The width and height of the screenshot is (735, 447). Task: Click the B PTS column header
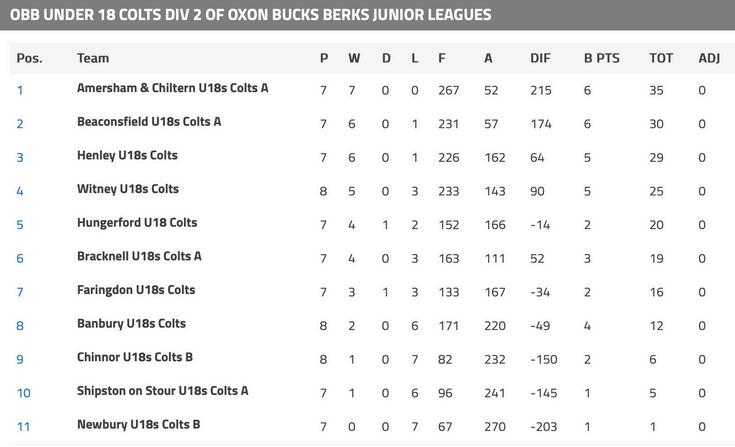pyautogui.click(x=602, y=58)
